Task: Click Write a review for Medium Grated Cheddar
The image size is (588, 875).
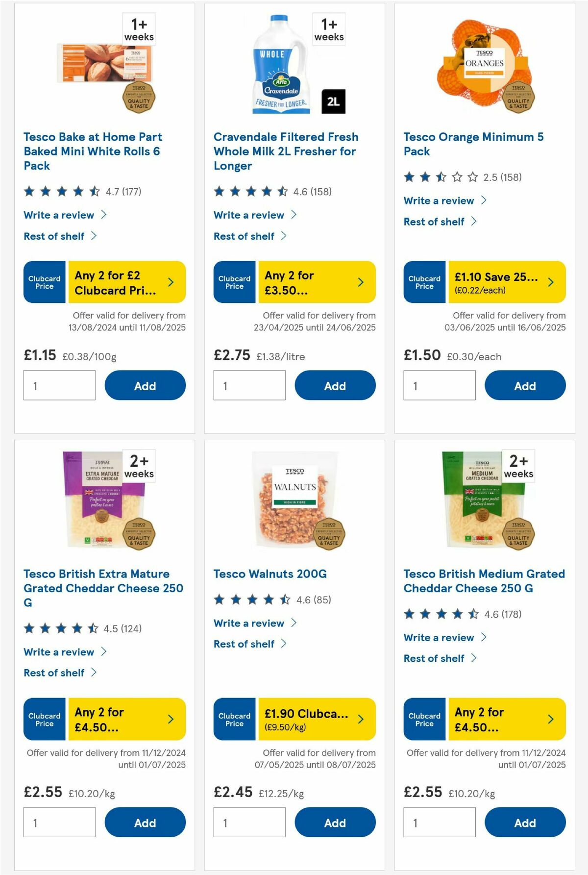Action: 439,638
